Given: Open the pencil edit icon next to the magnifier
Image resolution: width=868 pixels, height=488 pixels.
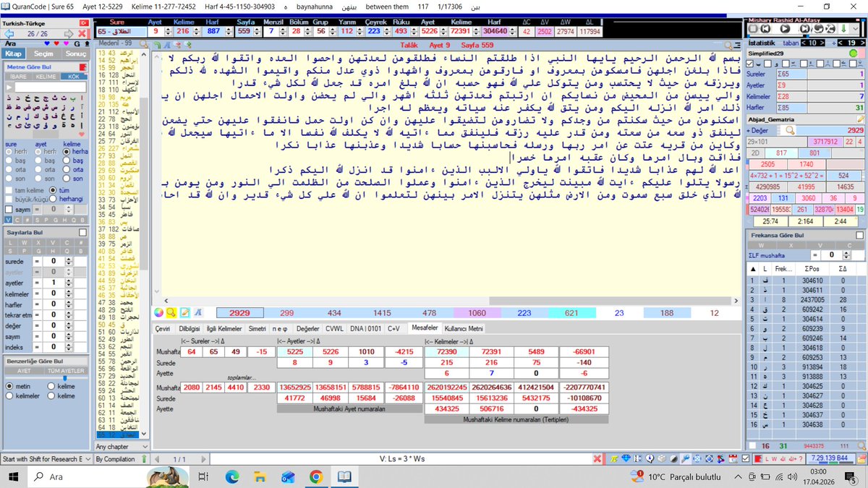Looking at the screenshot, I should pos(184,312).
